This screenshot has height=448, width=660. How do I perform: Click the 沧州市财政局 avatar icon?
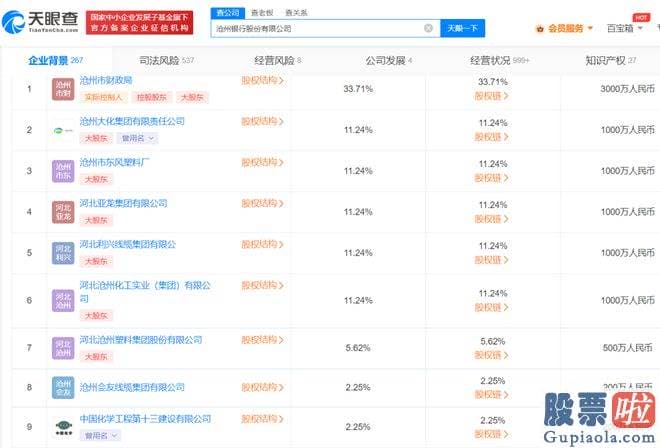(63, 89)
